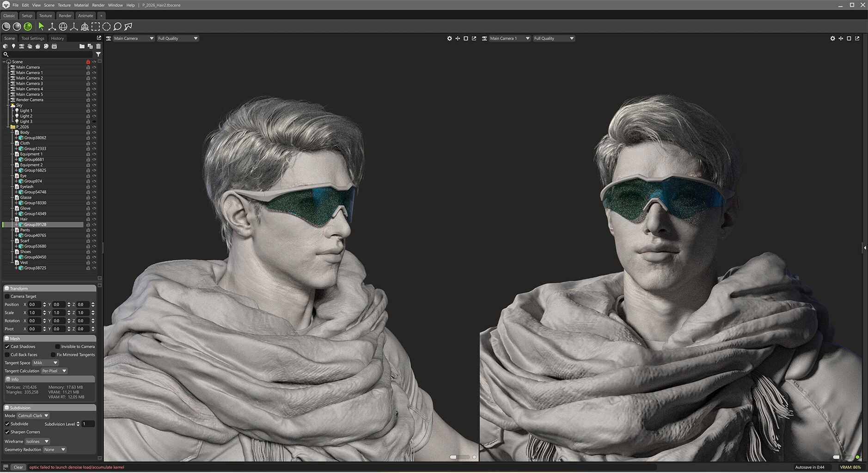Switch to the green ray-traced render sphere
This screenshot has width=868, height=473.
click(28, 27)
